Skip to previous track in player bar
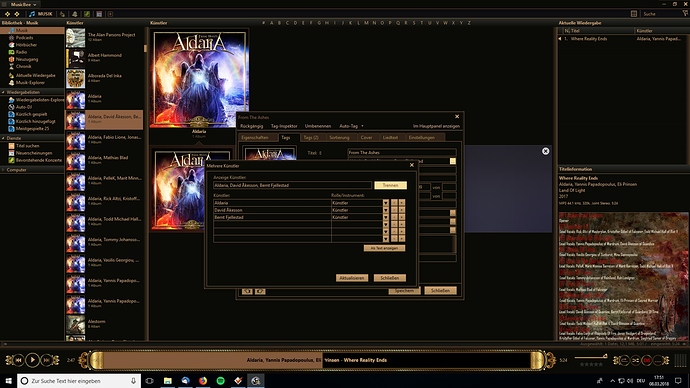Screen dimensions: 690x388 coord(18,360)
